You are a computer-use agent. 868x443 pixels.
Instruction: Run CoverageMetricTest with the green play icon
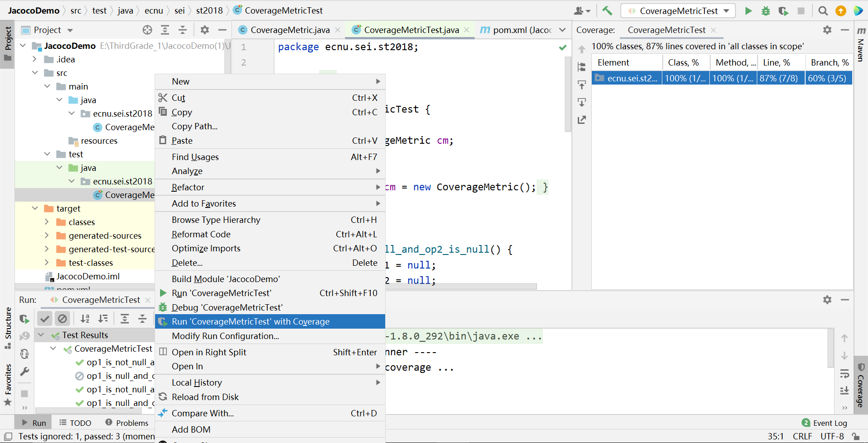click(748, 10)
